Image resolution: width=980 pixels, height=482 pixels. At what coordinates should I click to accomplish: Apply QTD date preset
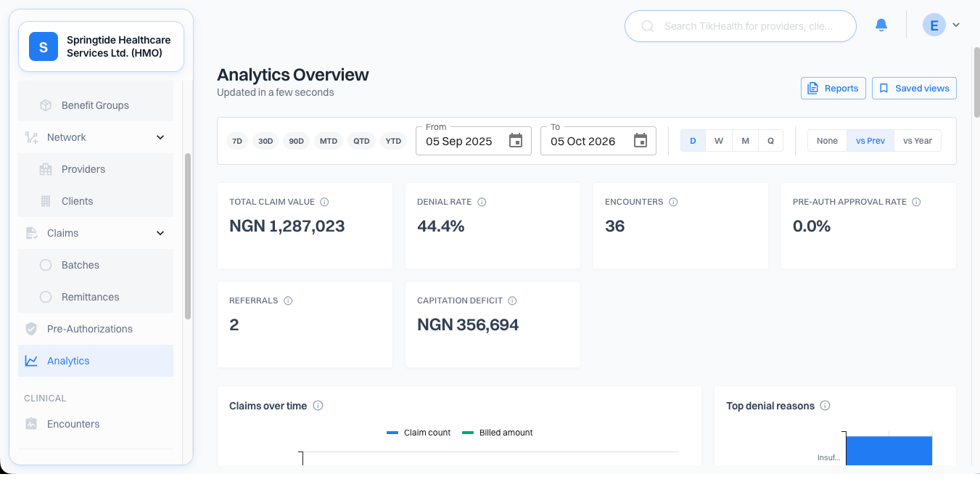pyautogui.click(x=361, y=141)
